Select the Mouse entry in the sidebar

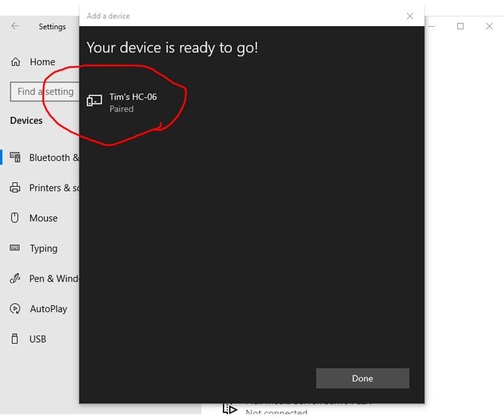[x=43, y=218]
